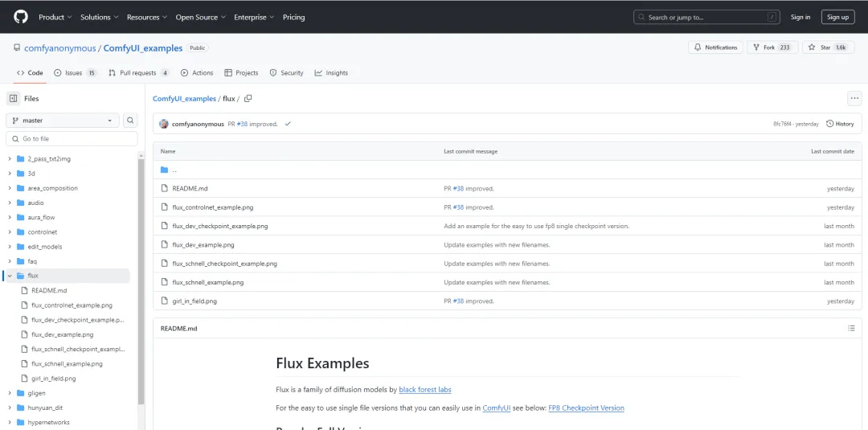Expand the Product menu

point(55,17)
